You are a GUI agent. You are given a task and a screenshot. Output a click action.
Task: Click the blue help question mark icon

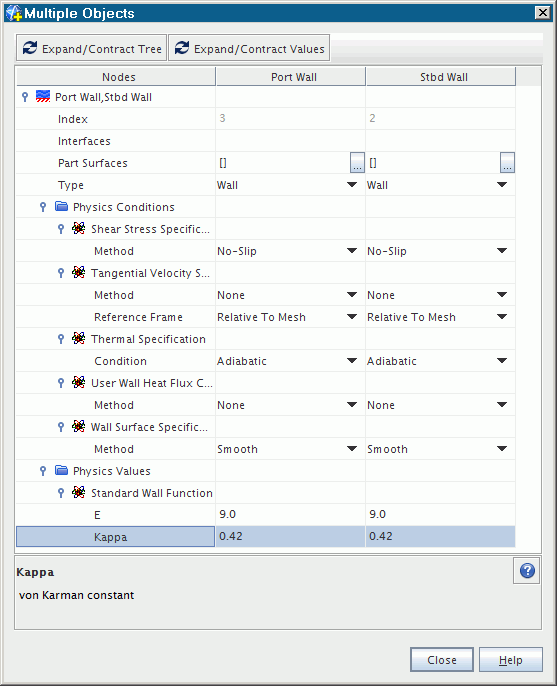[527, 570]
